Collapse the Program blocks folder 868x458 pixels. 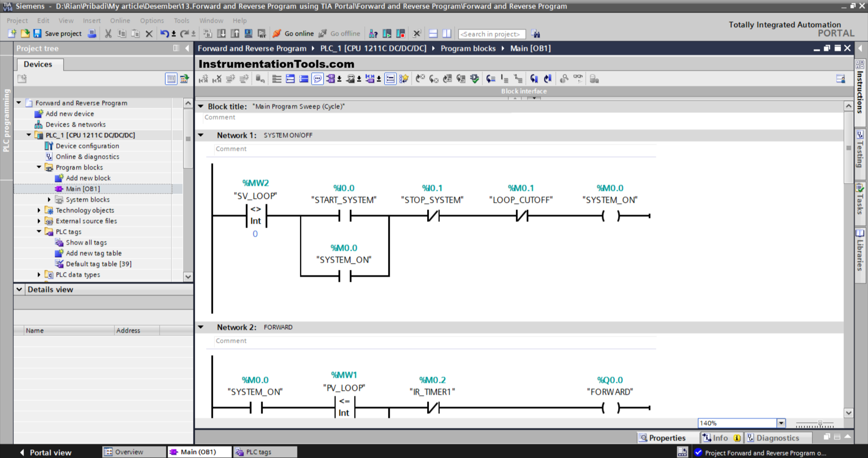tap(39, 167)
